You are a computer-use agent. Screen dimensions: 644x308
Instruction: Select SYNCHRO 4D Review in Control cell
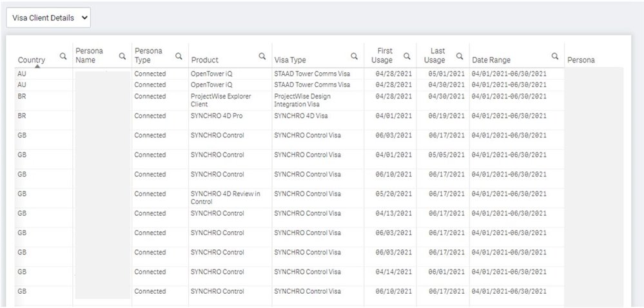226,198
